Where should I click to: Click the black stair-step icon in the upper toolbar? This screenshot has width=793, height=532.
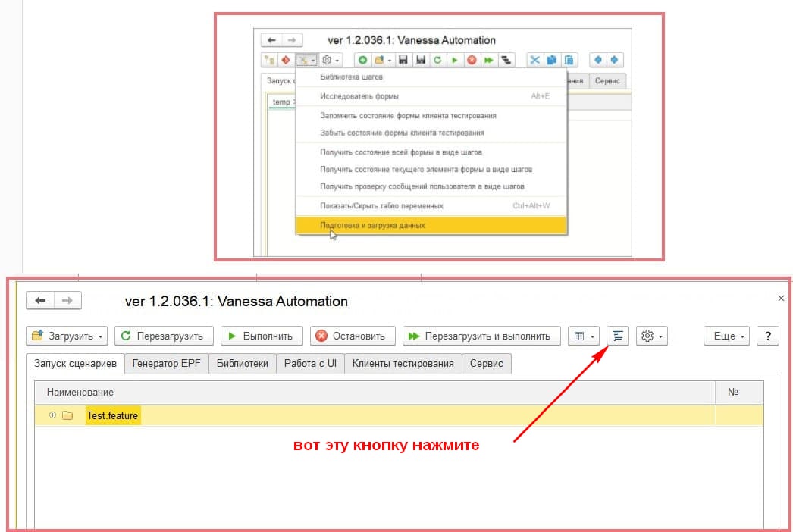(506, 60)
